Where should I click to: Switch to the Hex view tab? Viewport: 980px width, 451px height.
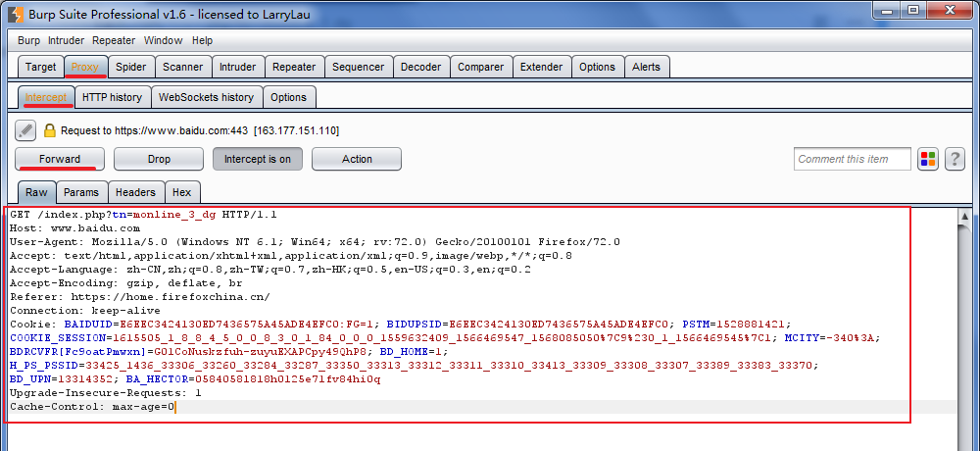[182, 193]
